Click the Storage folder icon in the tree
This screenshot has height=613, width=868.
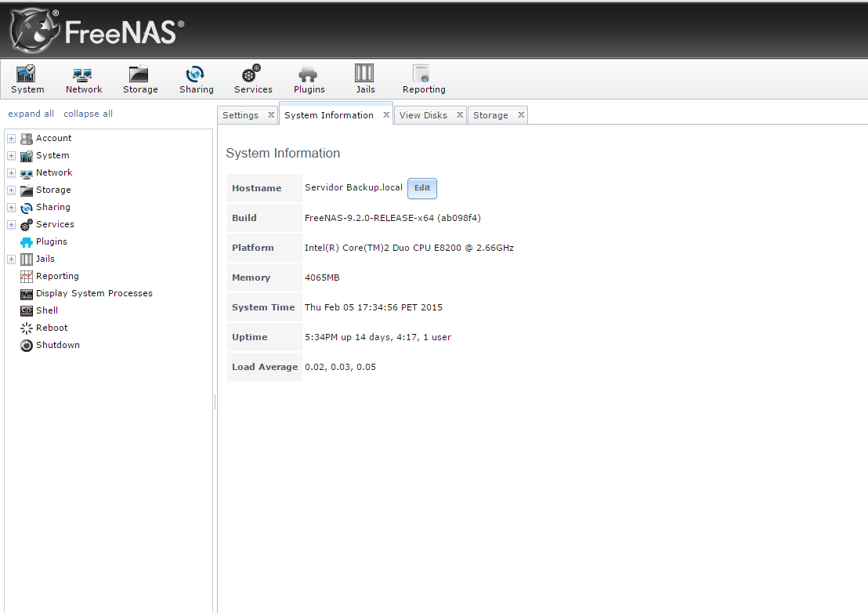click(27, 190)
